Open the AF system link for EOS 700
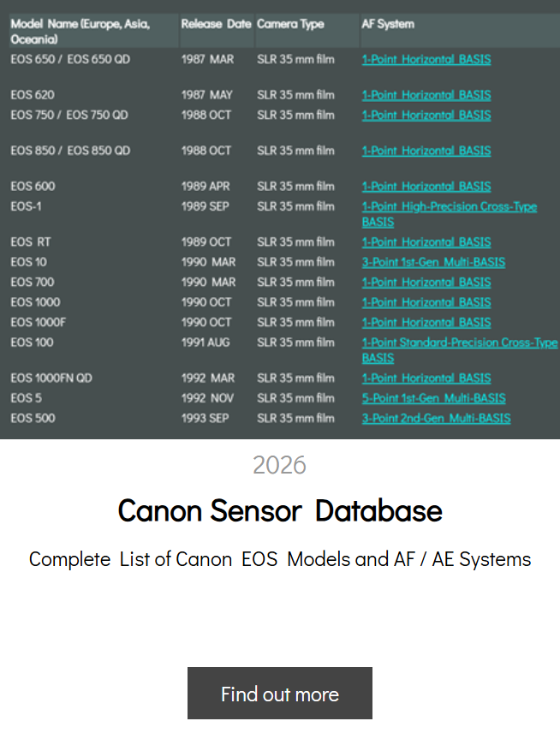This screenshot has height=733, width=560. click(426, 283)
